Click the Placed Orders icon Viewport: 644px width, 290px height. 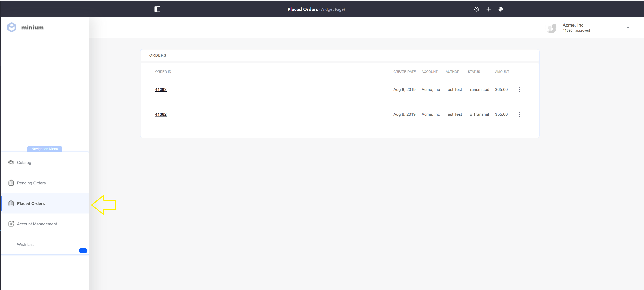click(11, 203)
